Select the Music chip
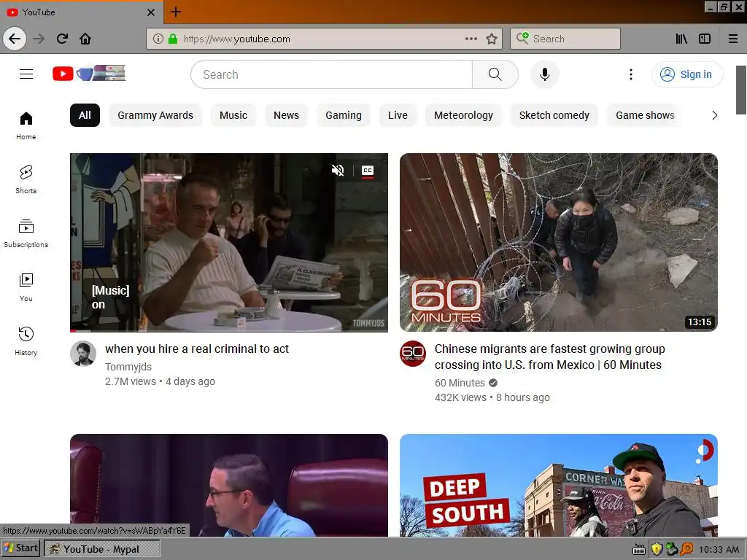This screenshot has width=747, height=560. (x=233, y=115)
